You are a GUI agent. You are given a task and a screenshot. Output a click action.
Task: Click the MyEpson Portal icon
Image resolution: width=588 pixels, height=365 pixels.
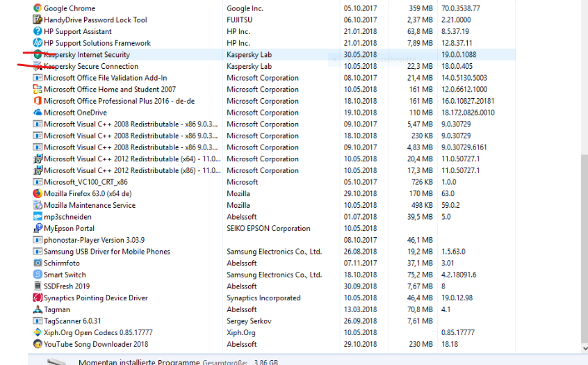[x=38, y=228]
